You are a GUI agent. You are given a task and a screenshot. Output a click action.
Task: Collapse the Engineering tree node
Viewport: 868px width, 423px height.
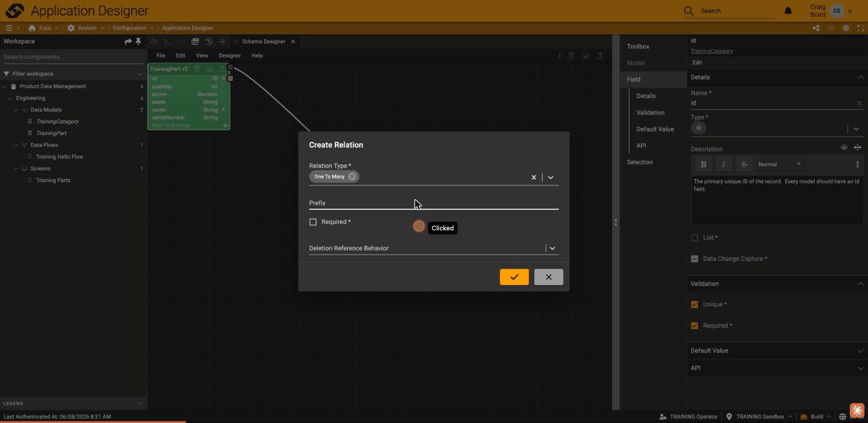(10, 98)
